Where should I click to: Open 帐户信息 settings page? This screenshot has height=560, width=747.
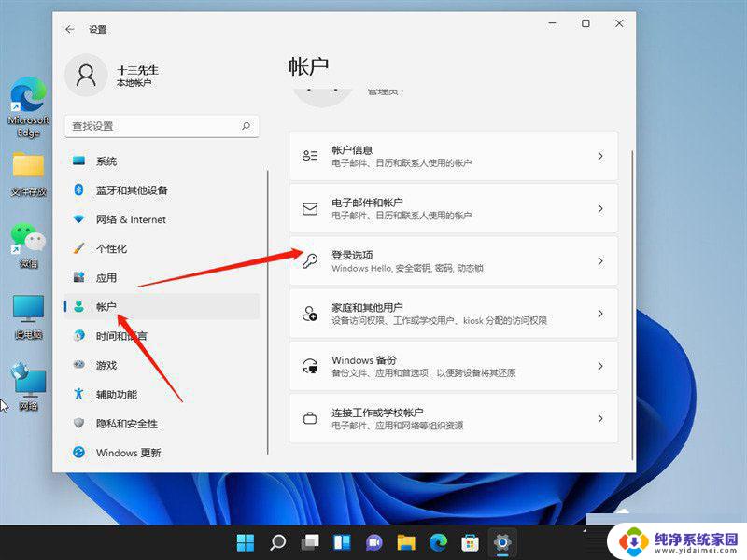[x=454, y=156]
